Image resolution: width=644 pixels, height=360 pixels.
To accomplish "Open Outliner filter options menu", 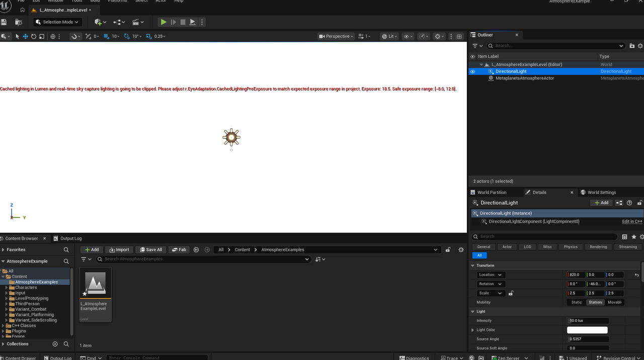I will pos(477,46).
